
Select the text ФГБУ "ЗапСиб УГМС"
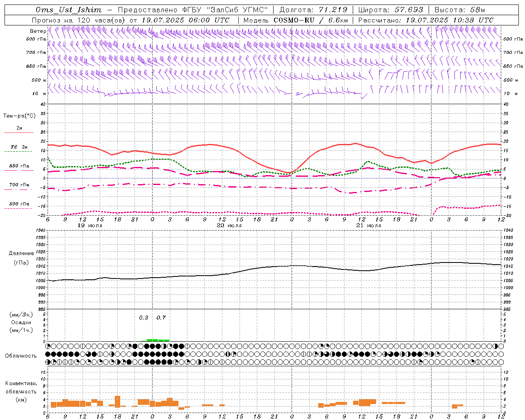[225, 10]
